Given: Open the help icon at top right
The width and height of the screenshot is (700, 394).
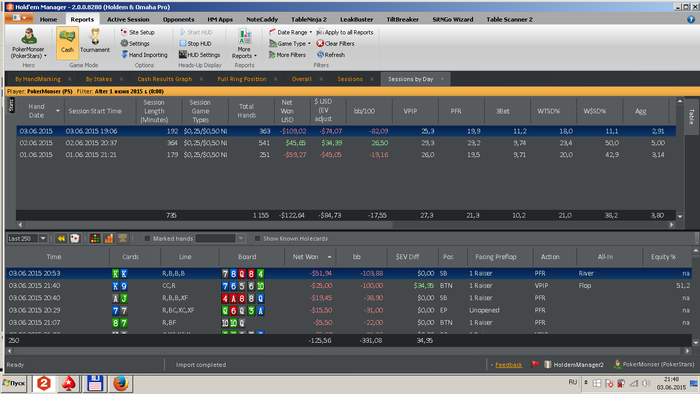Looking at the screenshot, I should [x=691, y=19].
